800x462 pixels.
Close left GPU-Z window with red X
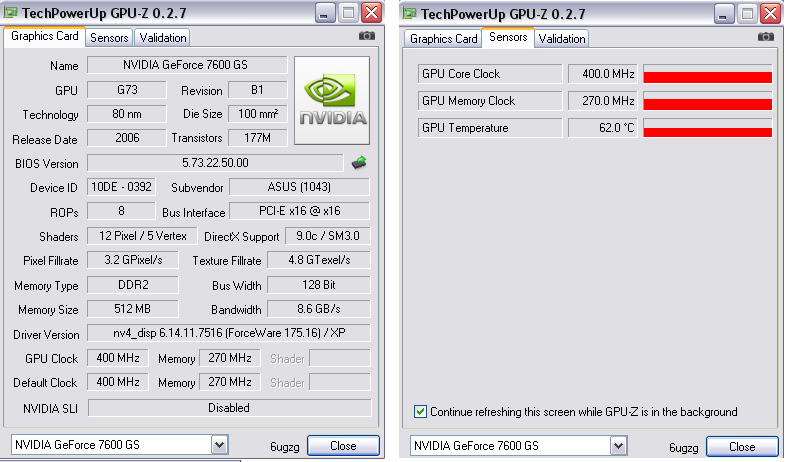coord(372,13)
